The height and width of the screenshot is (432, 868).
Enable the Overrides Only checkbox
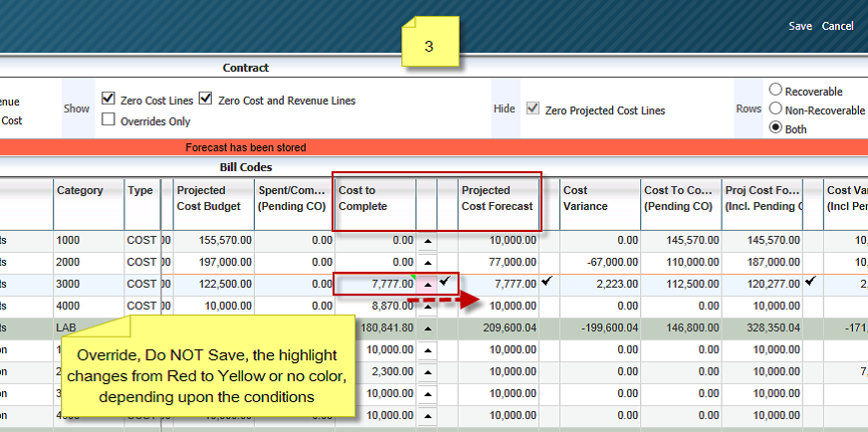click(108, 119)
